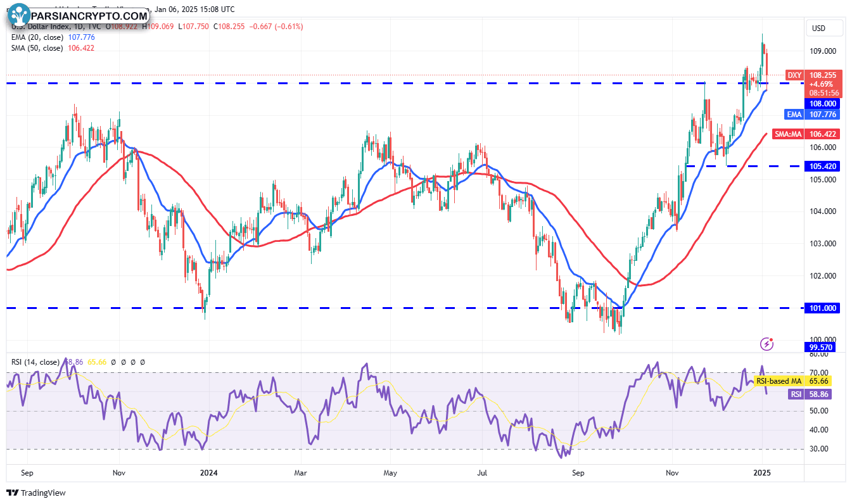Click the +4.69% change value
This screenshot has height=504, width=852.
[821, 84]
